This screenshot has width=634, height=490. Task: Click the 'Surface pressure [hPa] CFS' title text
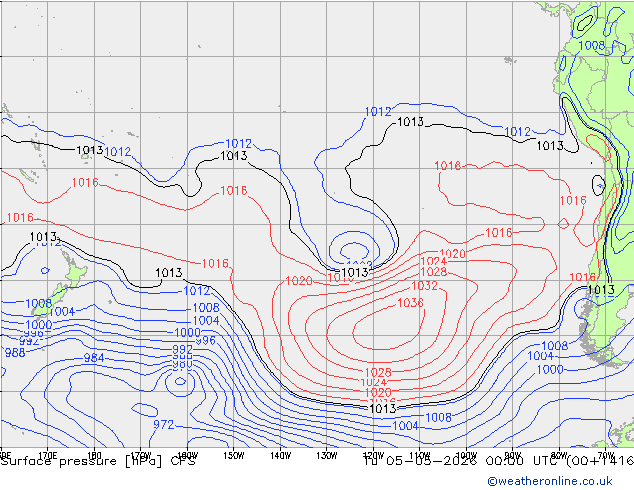pyautogui.click(x=98, y=461)
